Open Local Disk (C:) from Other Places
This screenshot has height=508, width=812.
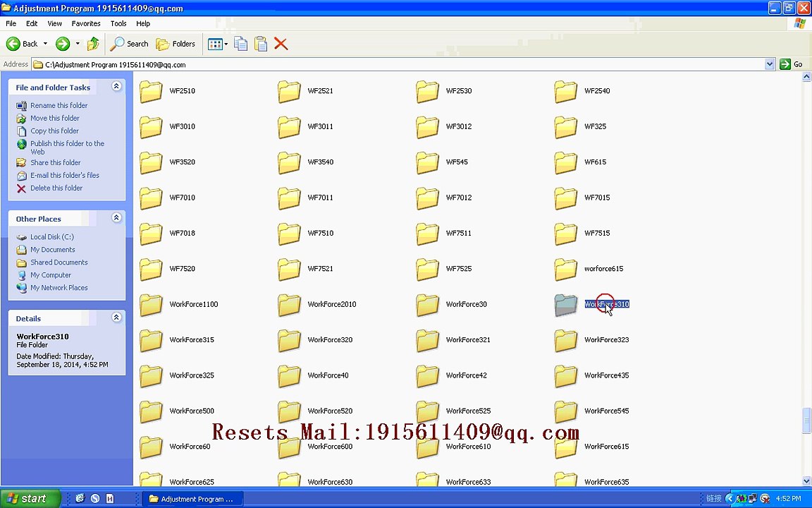(51, 237)
